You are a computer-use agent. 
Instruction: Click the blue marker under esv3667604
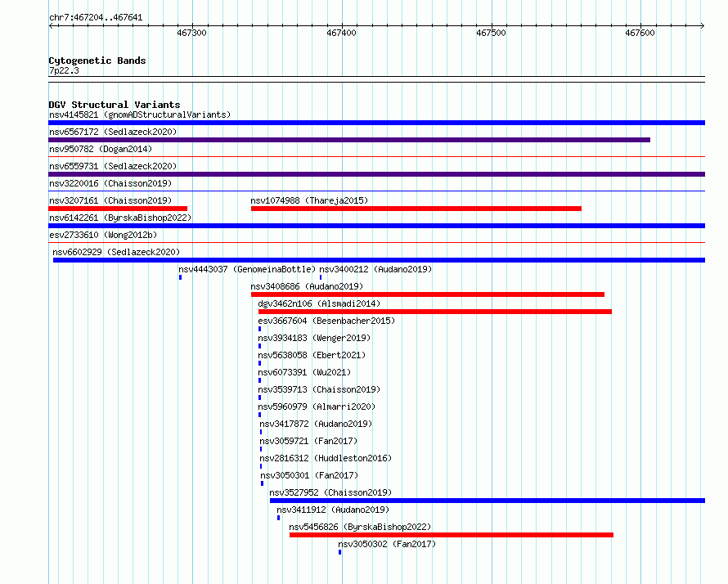[x=259, y=329]
